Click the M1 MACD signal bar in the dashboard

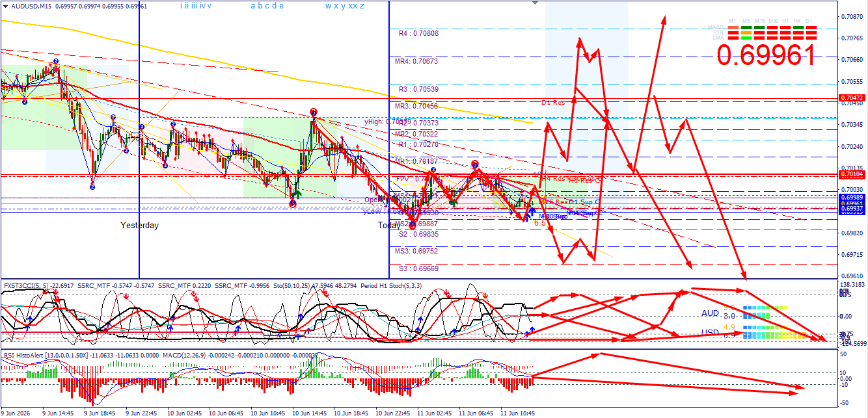pos(733,27)
